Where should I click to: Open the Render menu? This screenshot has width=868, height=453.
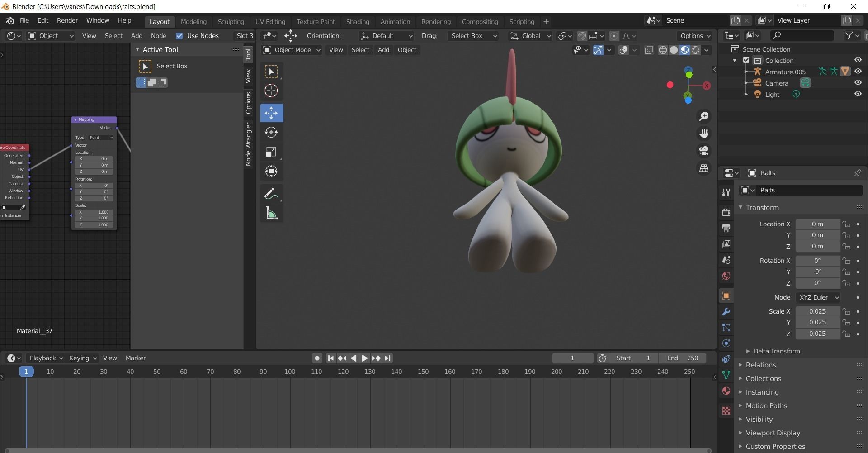click(67, 20)
